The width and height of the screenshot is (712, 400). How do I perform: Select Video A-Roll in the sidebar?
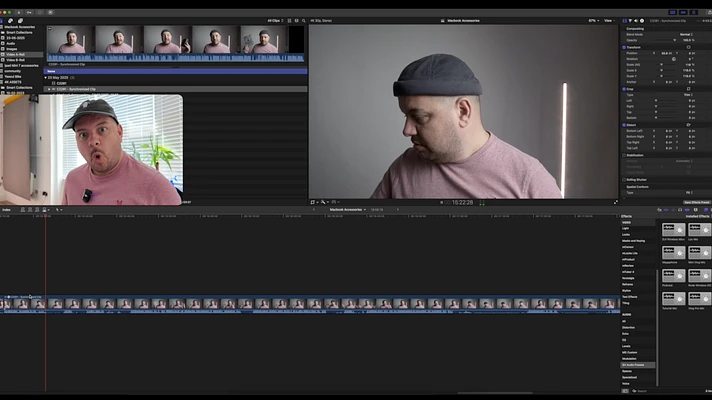pyautogui.click(x=15, y=54)
